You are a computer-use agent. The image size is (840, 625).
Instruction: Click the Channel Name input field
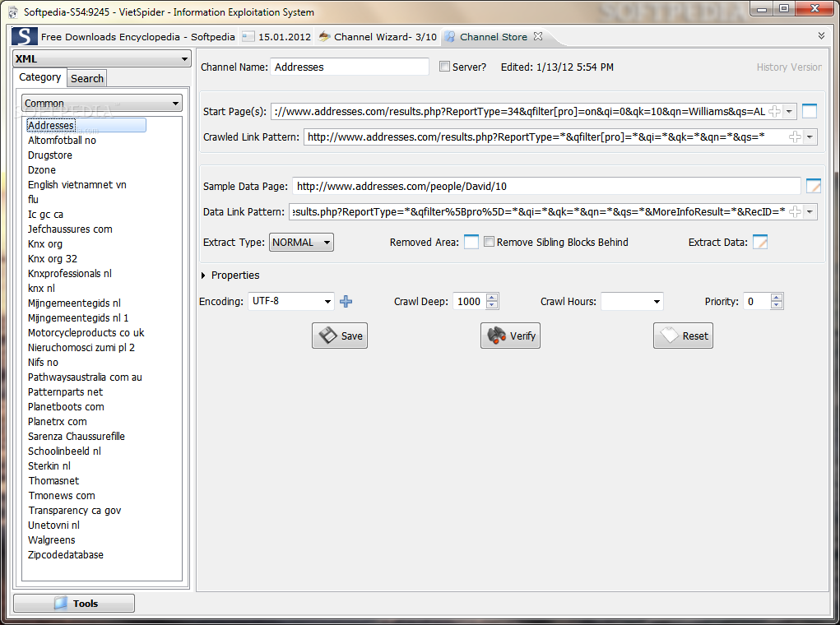(x=350, y=67)
